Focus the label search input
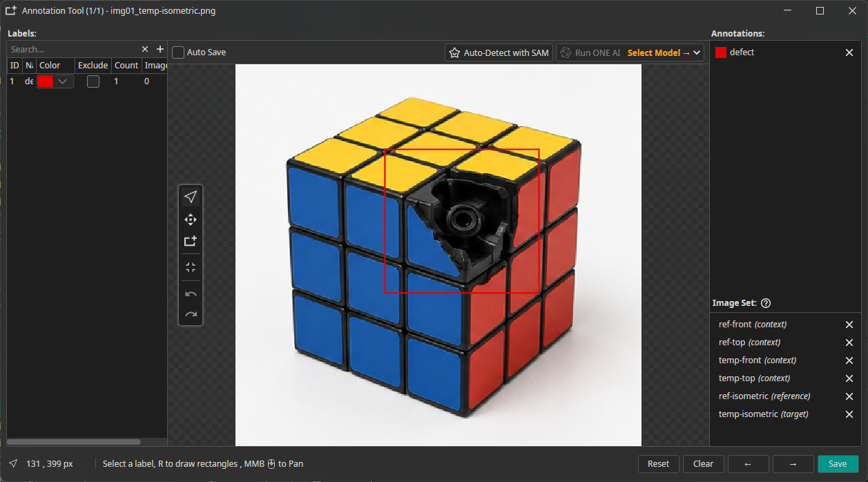 pyautogui.click(x=73, y=49)
